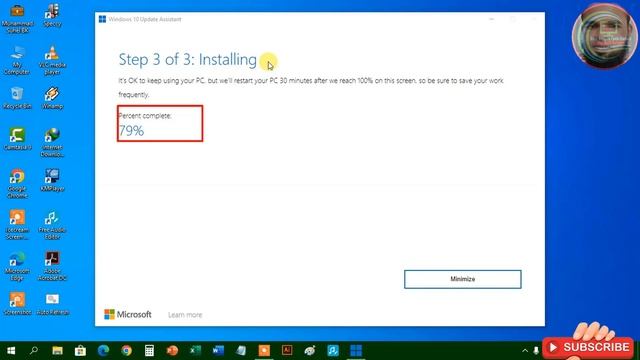Open Chrome from the taskbar

coord(126,351)
